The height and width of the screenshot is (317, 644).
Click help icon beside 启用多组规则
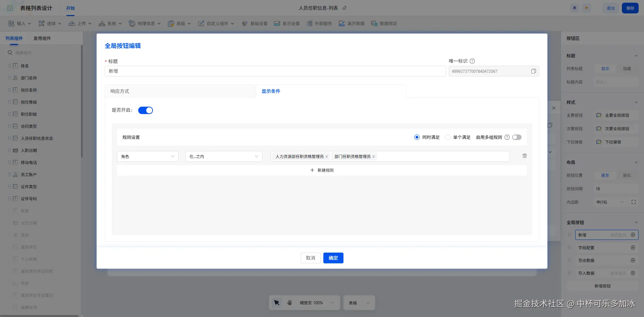(x=507, y=137)
